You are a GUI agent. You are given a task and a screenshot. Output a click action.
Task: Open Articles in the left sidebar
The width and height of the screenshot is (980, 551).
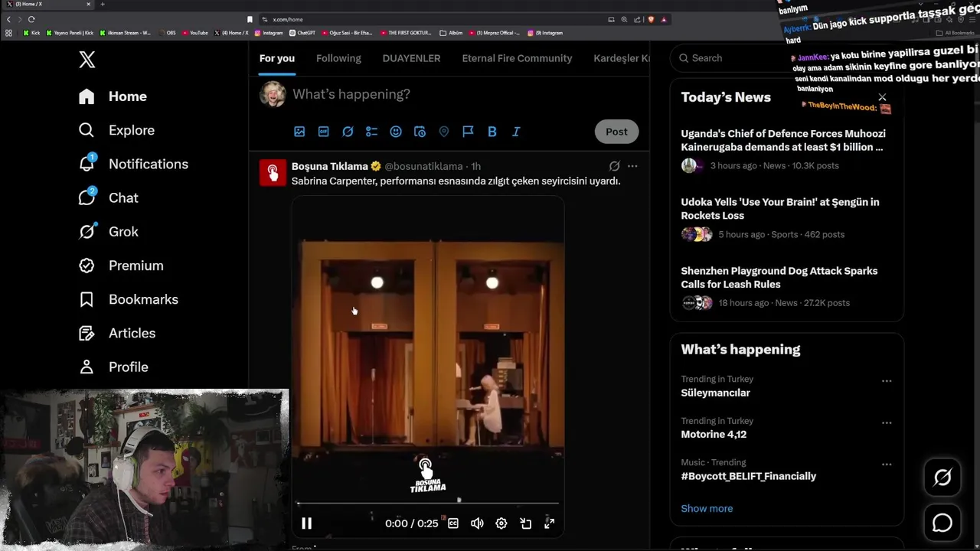pos(117,333)
